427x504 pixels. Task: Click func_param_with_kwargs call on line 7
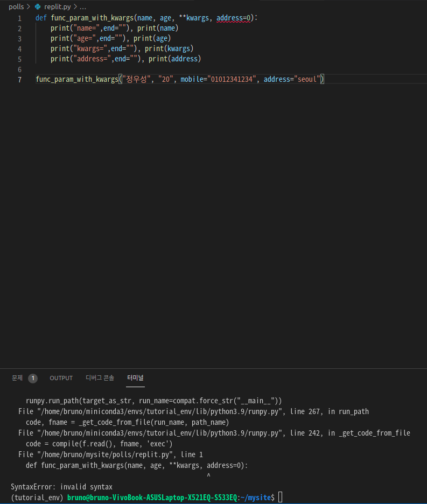pyautogui.click(x=77, y=79)
